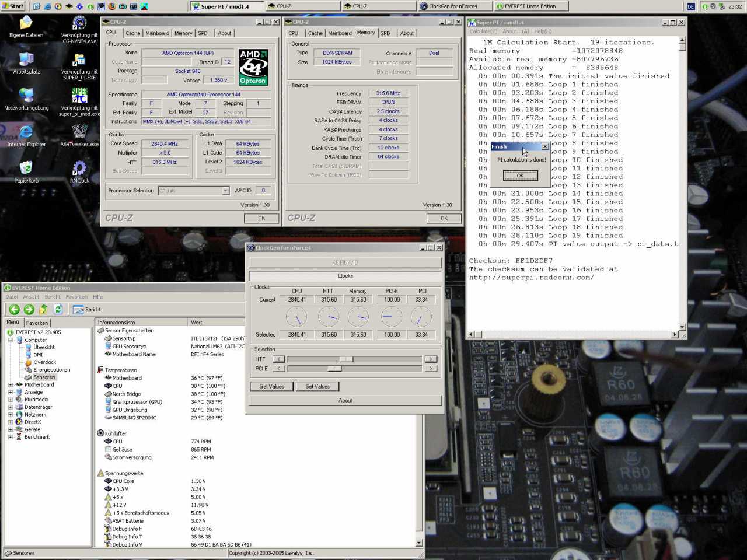Launch Internet Explorer desktop icon
This screenshot has height=560, width=747.
tap(26, 136)
